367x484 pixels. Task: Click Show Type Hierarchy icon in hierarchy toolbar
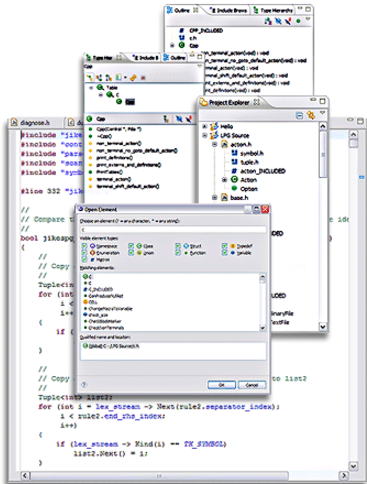click(x=89, y=78)
